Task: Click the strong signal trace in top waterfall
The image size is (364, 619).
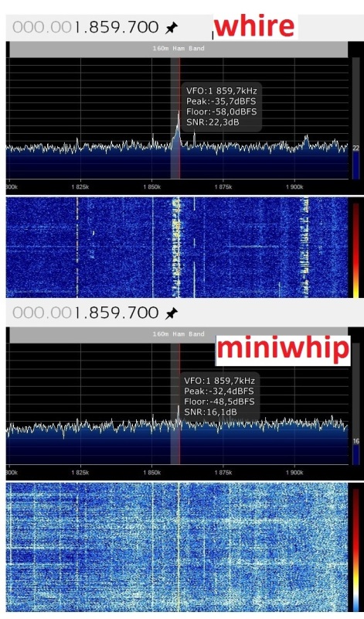Action: click(176, 247)
